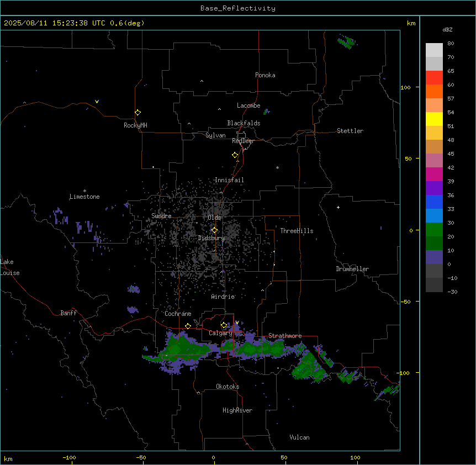Select the yellow radar marker above Didsbury
The width and height of the screenshot is (476, 465).
pyautogui.click(x=215, y=230)
